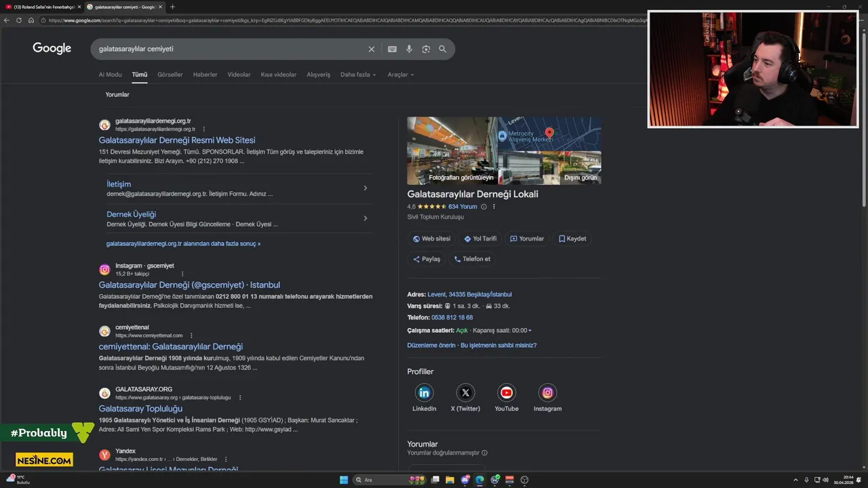Switch to the AI Modu tab
Image resolution: width=868 pixels, height=488 pixels.
point(110,75)
